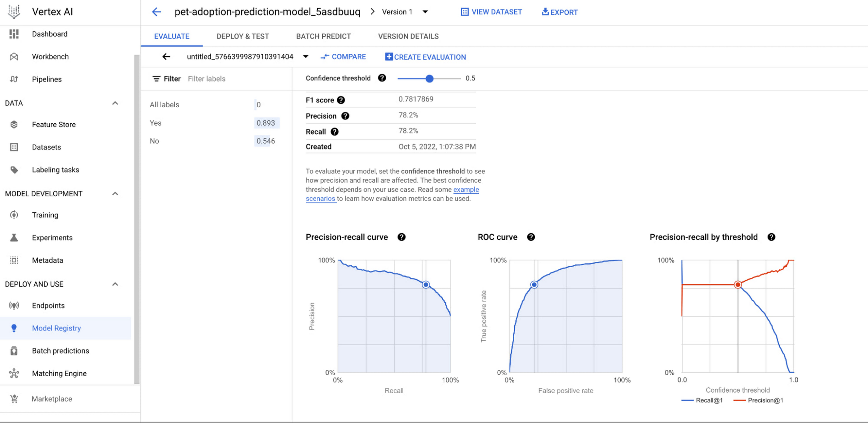The width and height of the screenshot is (868, 423).
Task: Click the Matching Engine icon
Action: (x=14, y=373)
